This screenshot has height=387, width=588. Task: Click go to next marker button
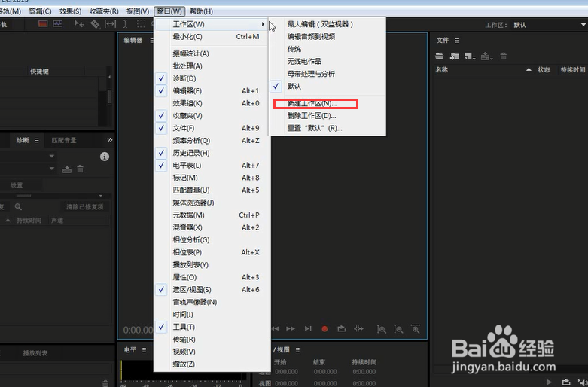coord(308,328)
